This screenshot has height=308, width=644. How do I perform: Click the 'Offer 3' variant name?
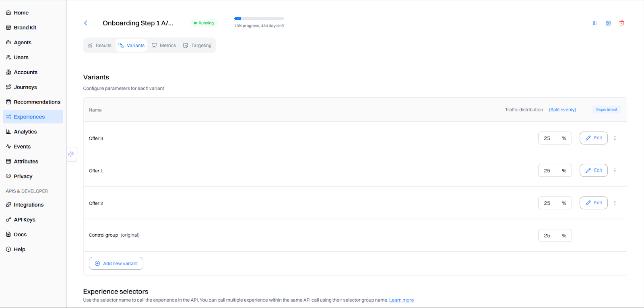point(96,138)
